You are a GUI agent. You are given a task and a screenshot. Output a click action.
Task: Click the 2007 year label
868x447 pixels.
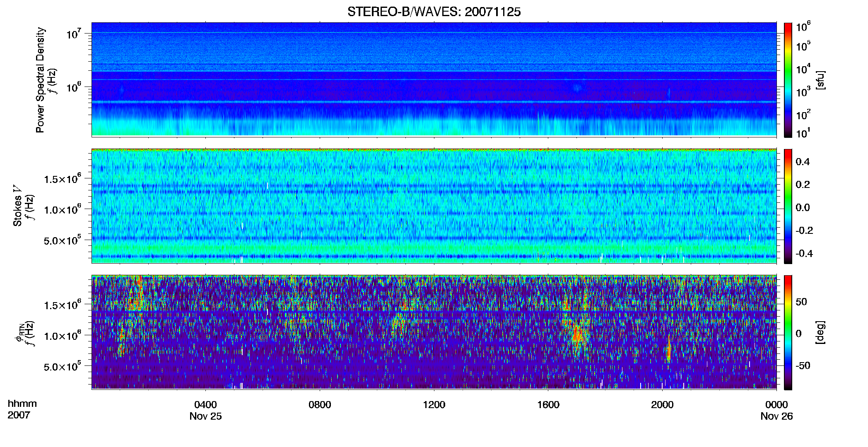[19, 415]
